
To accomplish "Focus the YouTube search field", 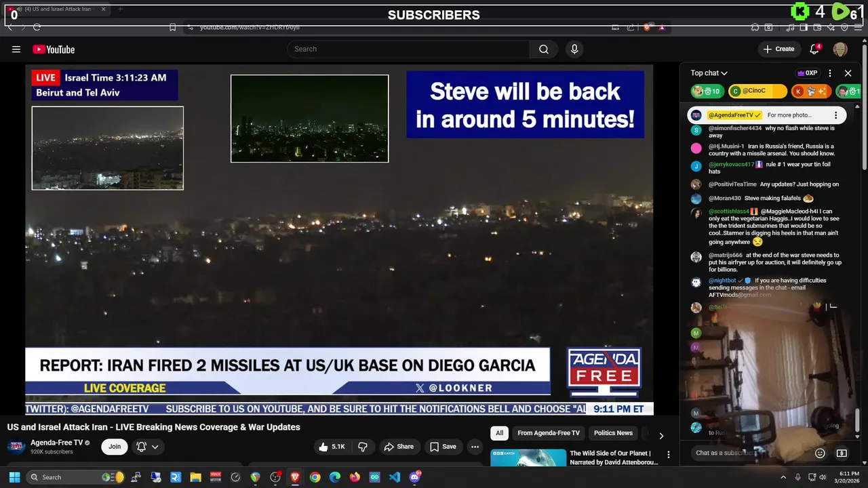I will pos(408,49).
